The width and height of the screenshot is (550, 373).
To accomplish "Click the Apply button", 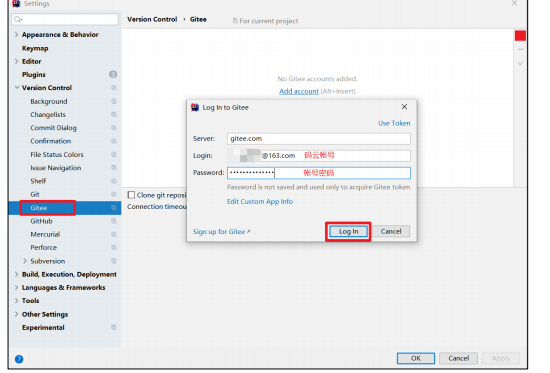I will click(x=501, y=358).
